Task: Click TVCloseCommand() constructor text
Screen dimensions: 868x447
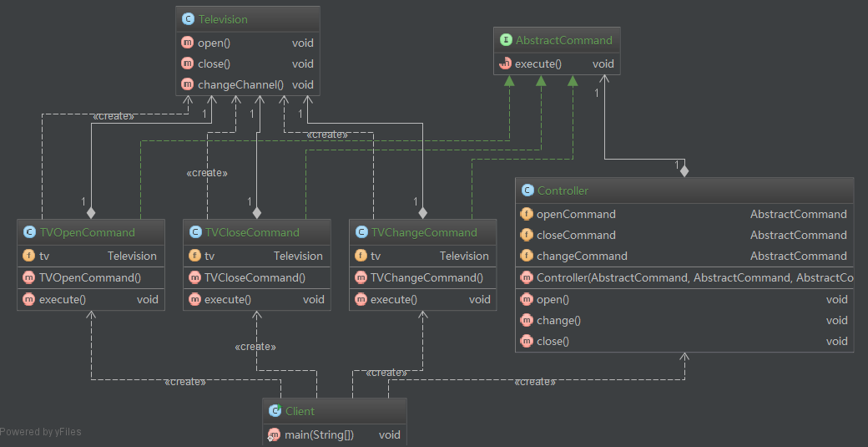Action: tap(255, 277)
